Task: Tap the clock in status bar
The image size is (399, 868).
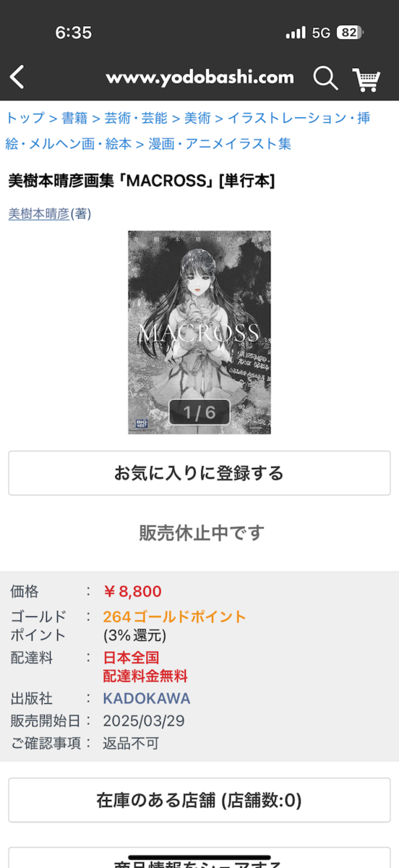Action: point(74,33)
